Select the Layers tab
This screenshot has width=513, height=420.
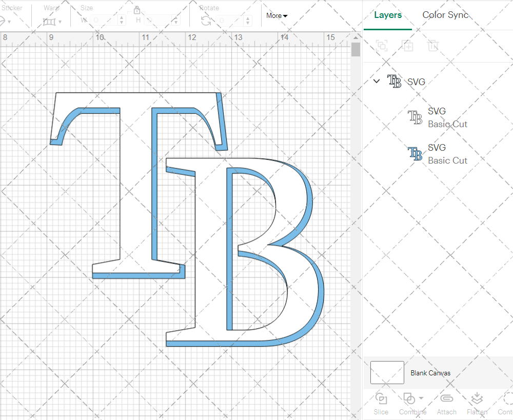(388, 15)
